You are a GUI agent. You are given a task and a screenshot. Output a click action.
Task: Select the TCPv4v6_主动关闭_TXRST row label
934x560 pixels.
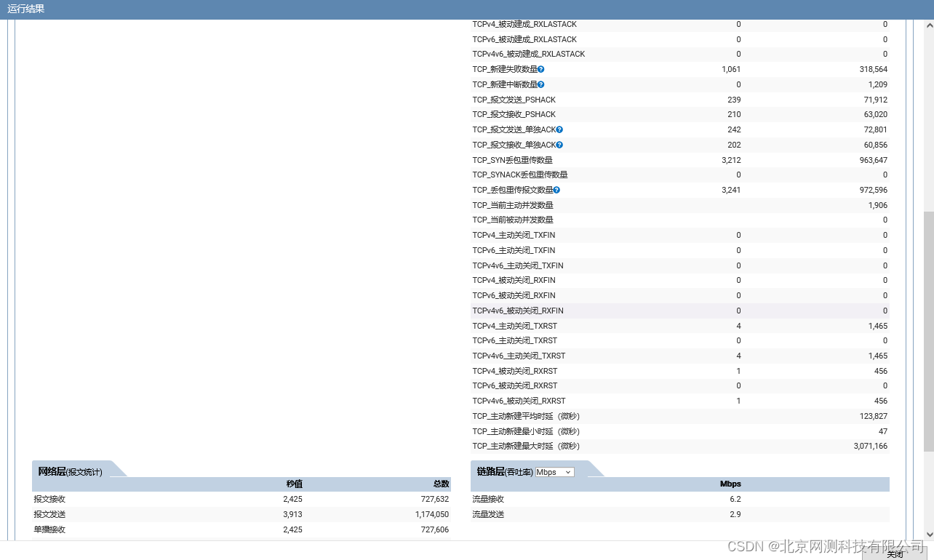pos(519,356)
